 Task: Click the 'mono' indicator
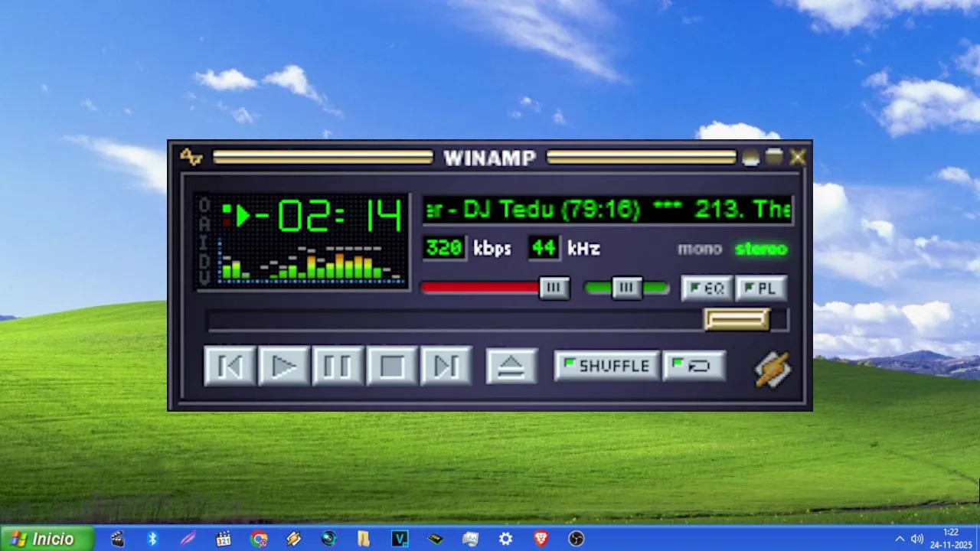[699, 249]
